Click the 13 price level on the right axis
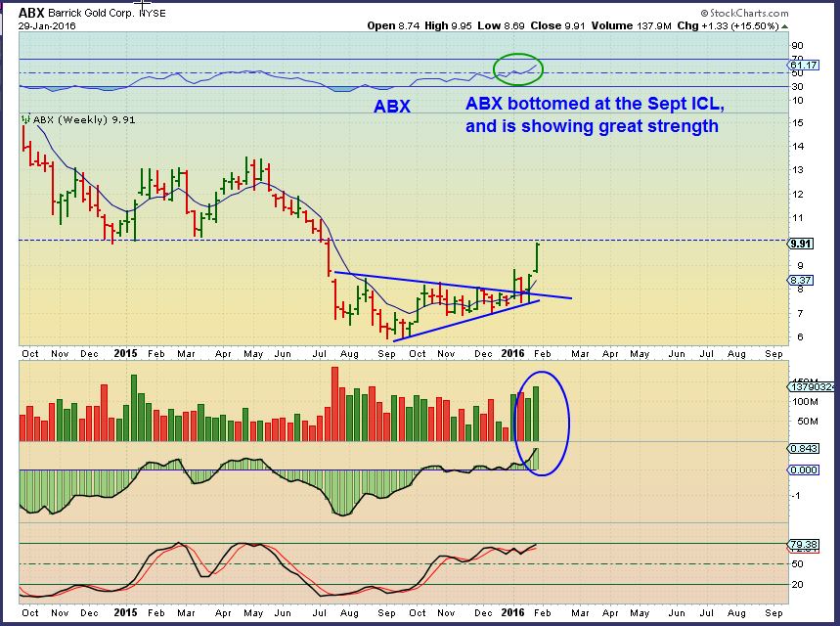The height and width of the screenshot is (626, 840). 798,170
